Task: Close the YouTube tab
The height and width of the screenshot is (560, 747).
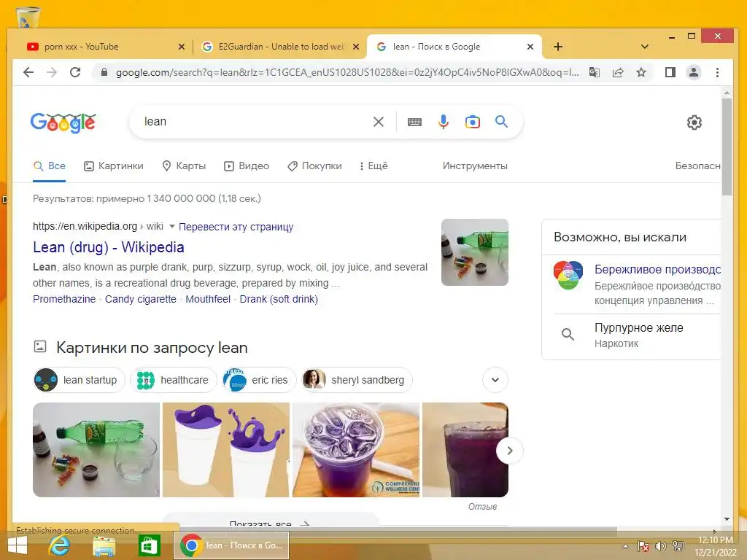Action: pyautogui.click(x=182, y=47)
